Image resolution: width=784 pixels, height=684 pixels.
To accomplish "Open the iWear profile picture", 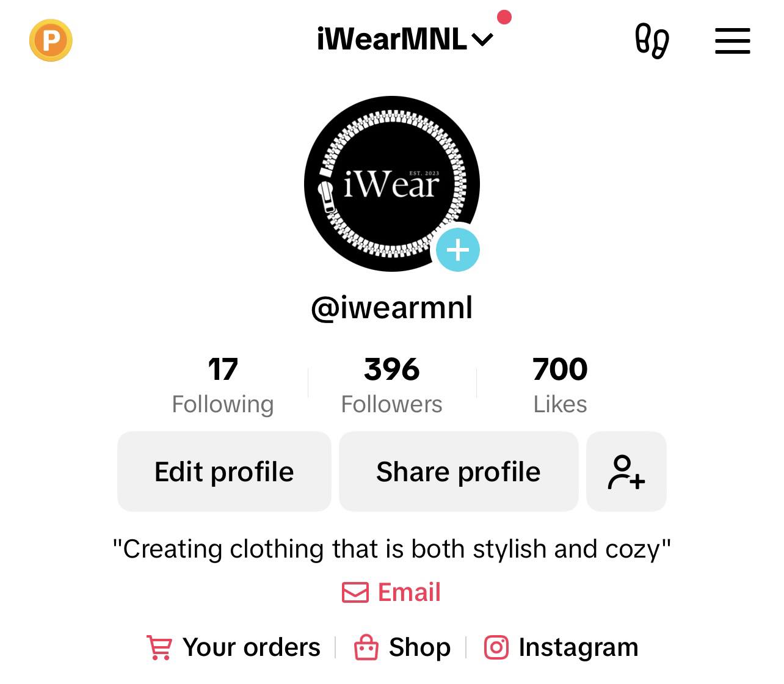I will 392,183.
